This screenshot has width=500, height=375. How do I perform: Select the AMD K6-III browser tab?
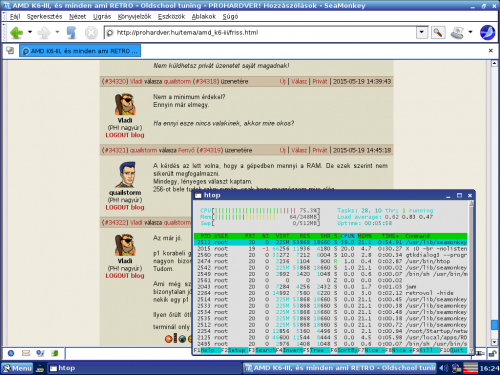click(80, 51)
